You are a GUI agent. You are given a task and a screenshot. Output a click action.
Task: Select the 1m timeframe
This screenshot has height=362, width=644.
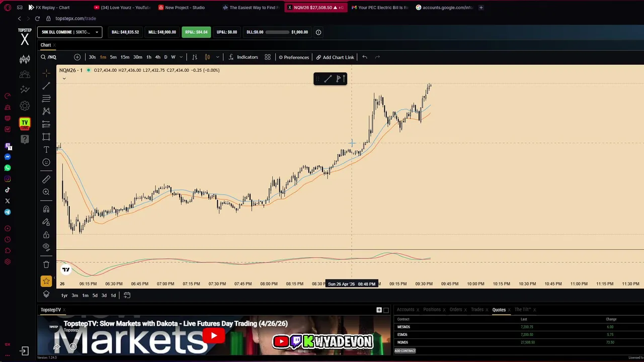[103, 57]
